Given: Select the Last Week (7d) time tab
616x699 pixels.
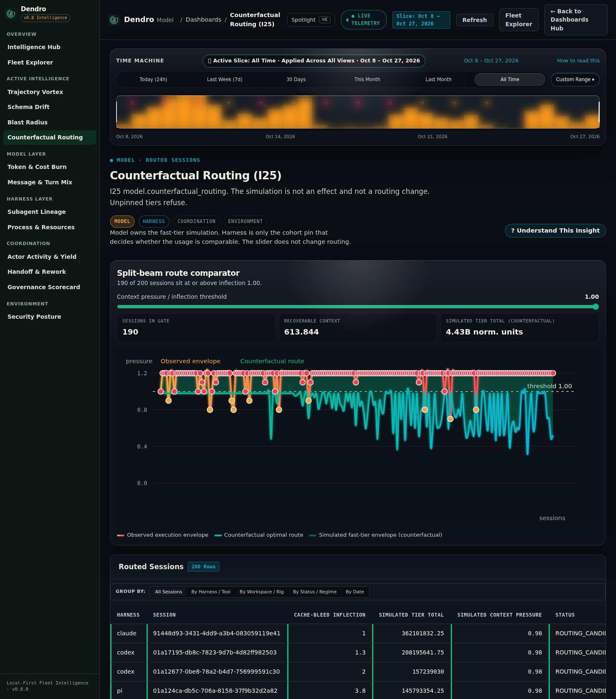Looking at the screenshot, I should [x=224, y=79].
